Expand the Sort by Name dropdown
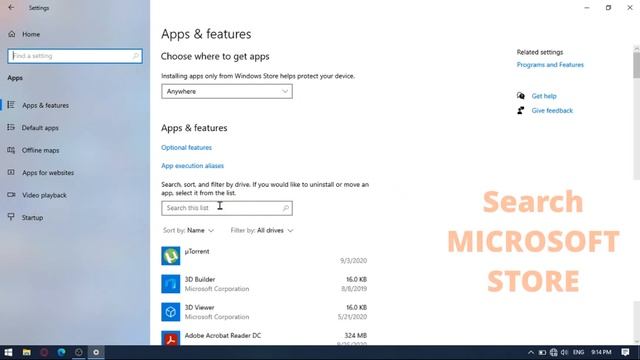Image resolution: width=640 pixels, height=360 pixels. [x=188, y=231]
